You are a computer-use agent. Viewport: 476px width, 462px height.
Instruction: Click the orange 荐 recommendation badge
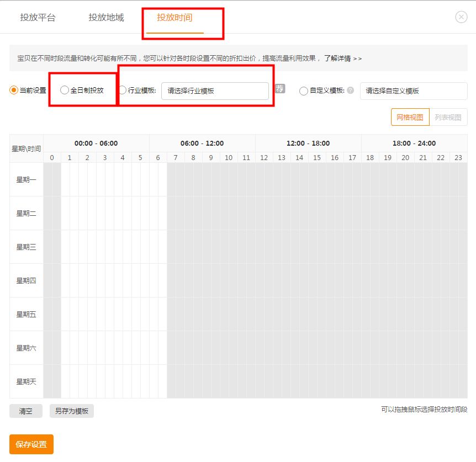pos(279,88)
